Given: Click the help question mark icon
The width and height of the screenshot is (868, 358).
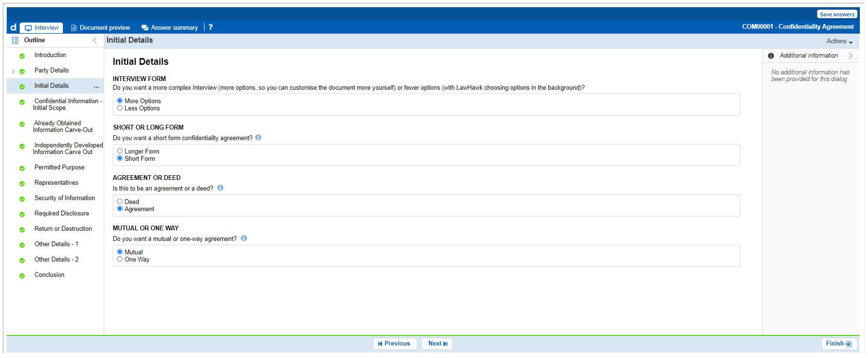Looking at the screenshot, I should [x=210, y=27].
